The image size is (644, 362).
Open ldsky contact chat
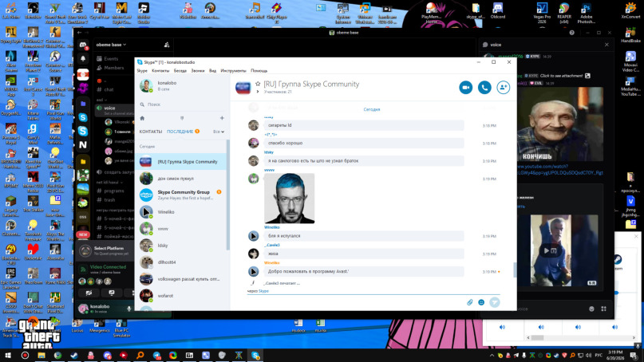coord(181,246)
